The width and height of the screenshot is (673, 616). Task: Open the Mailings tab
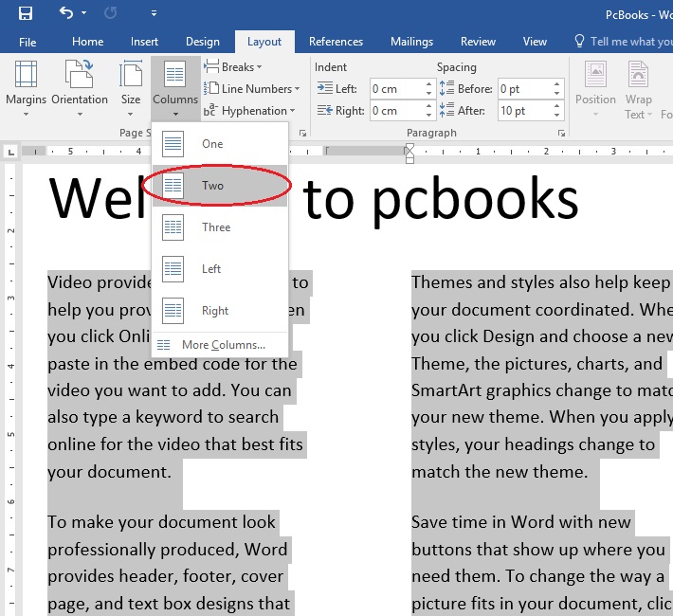(x=411, y=42)
